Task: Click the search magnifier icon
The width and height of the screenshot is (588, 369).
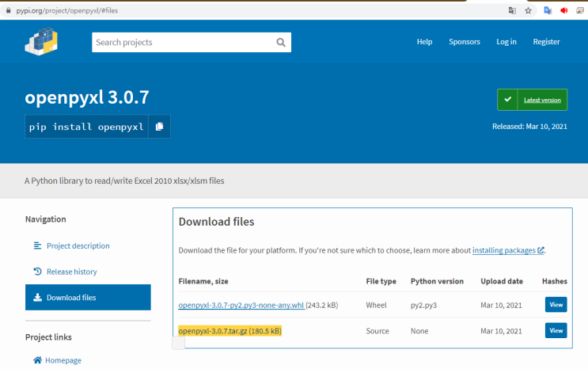Action: click(x=281, y=43)
